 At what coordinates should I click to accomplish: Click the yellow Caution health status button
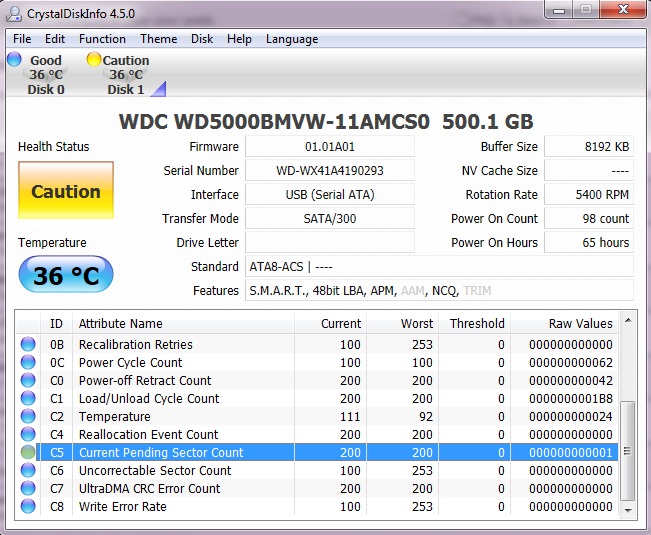click(x=66, y=192)
